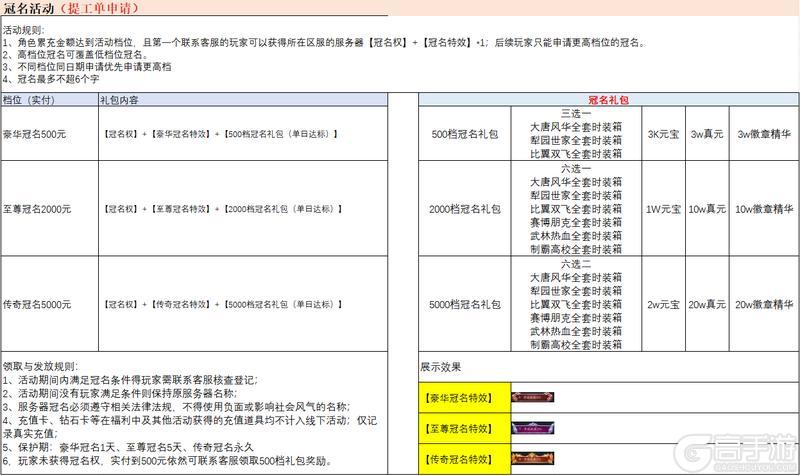Click the 2000档冠名礼包 cell
Viewport: 800px width, 476px height.
pos(464,208)
